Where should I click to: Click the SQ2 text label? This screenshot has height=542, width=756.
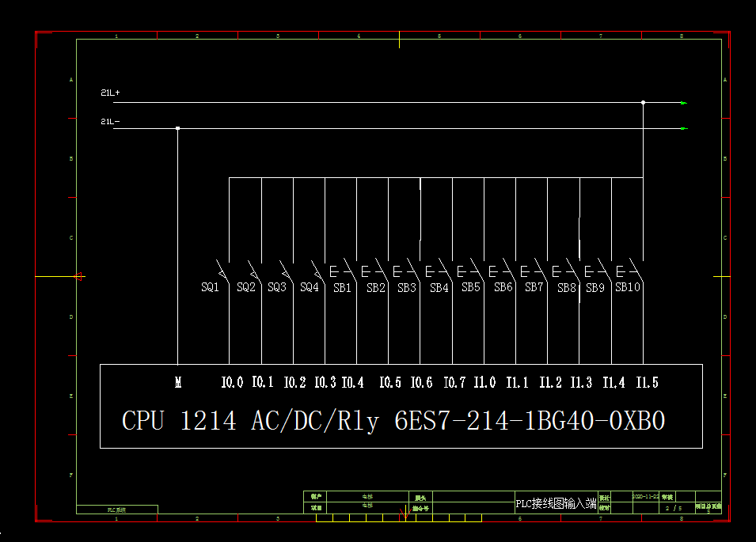coord(246,287)
